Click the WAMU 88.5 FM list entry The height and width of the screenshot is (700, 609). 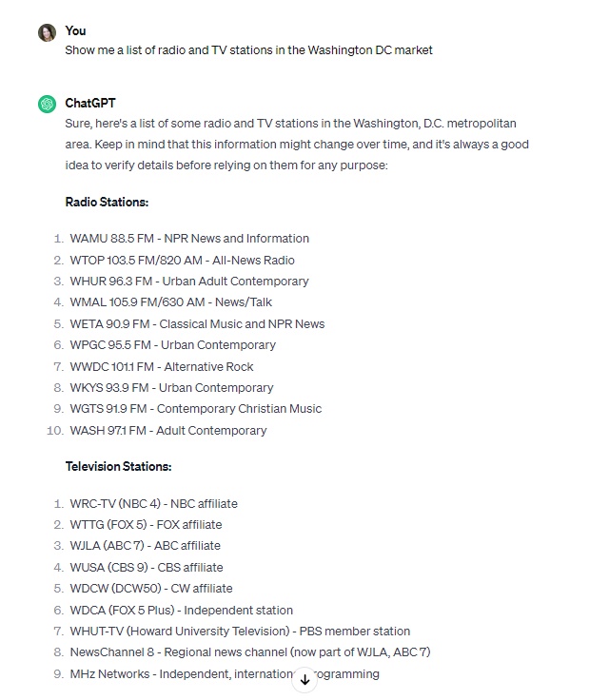click(x=189, y=239)
